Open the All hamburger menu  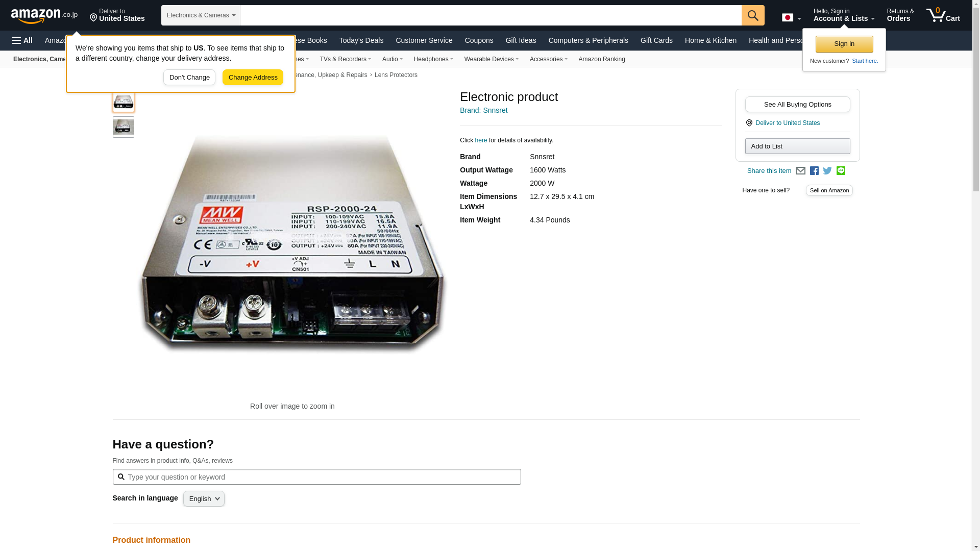[22, 40]
